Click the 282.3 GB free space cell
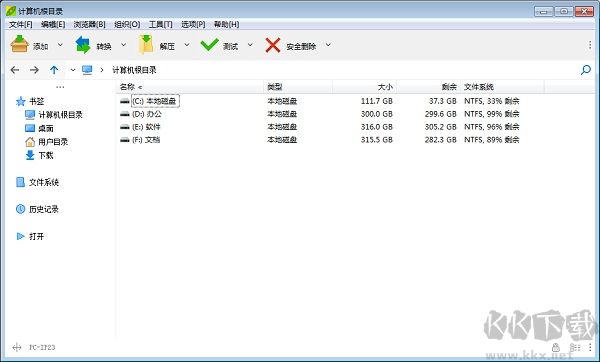600x362 pixels. click(x=440, y=140)
